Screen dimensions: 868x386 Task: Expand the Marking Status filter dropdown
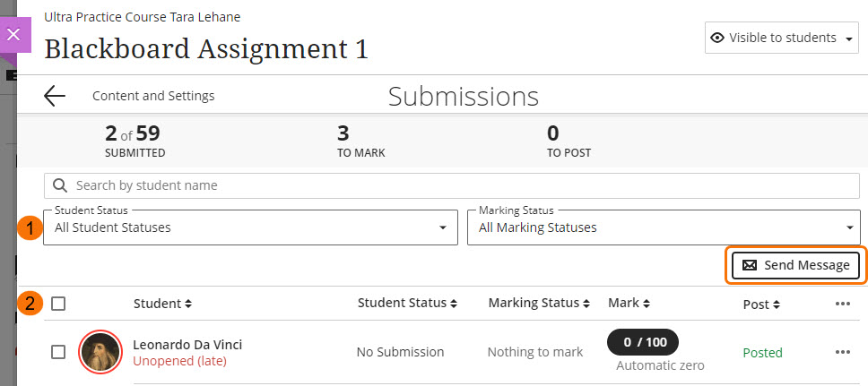coord(664,227)
